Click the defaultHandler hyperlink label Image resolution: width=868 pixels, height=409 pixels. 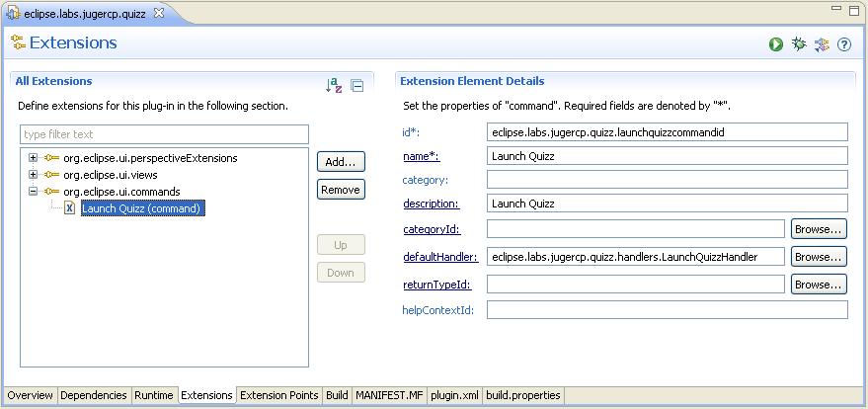click(440, 257)
